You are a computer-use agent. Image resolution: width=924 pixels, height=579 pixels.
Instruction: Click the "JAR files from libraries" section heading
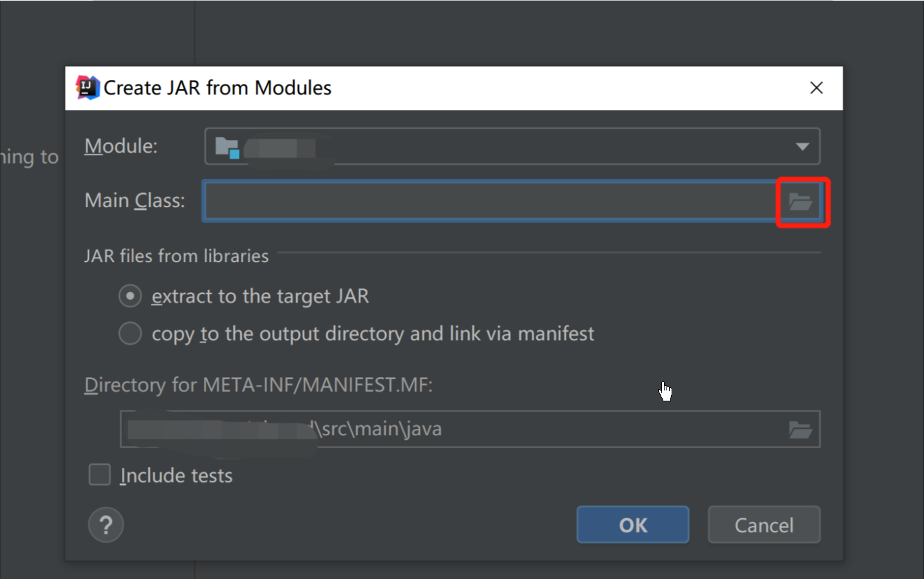tap(176, 256)
